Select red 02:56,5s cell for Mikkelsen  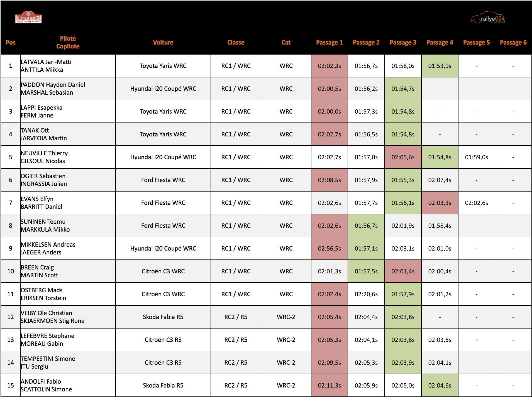329,249
